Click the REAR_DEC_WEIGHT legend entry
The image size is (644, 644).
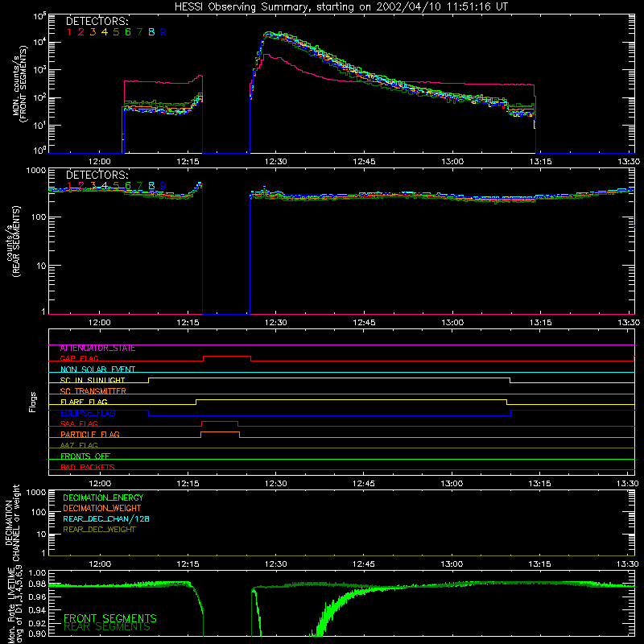[99, 530]
